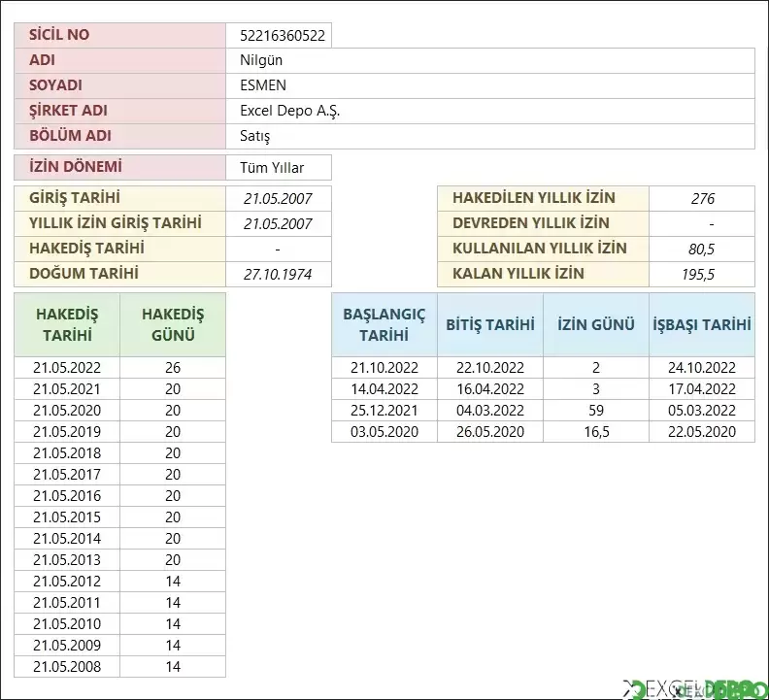Click the GİRİŞ TARİHİ label
The width and height of the screenshot is (769, 700).
coord(119,198)
